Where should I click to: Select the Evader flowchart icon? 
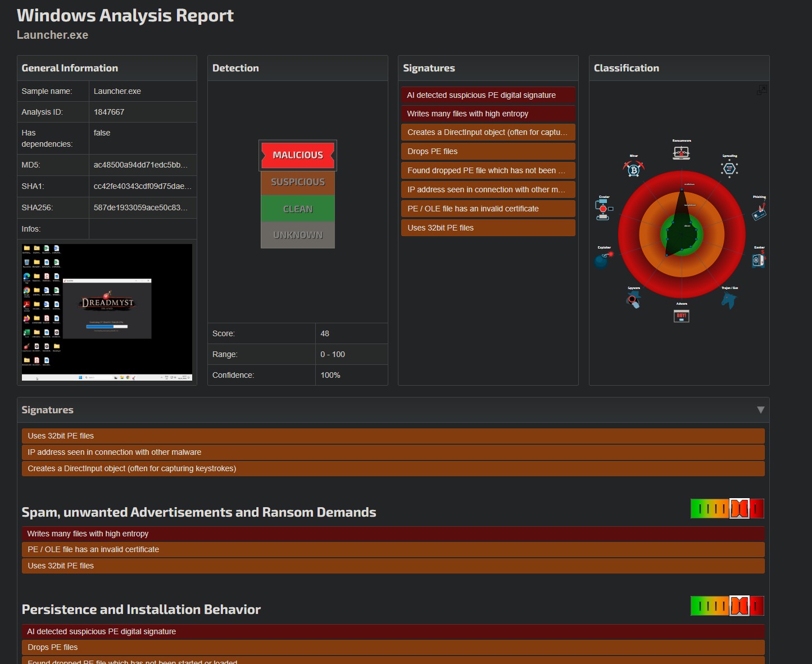pyautogui.click(x=604, y=210)
